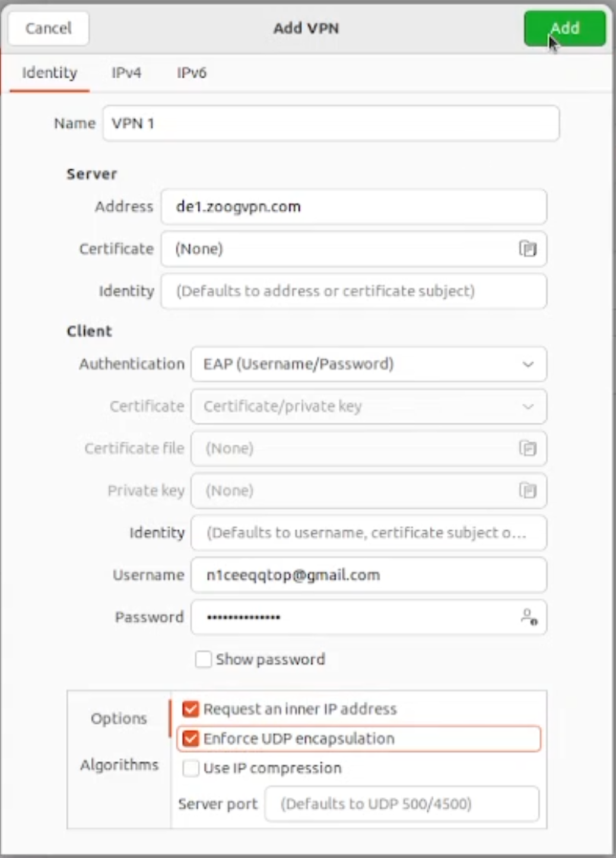Select the Identity tab
This screenshot has height=858, width=616.
pos(49,72)
